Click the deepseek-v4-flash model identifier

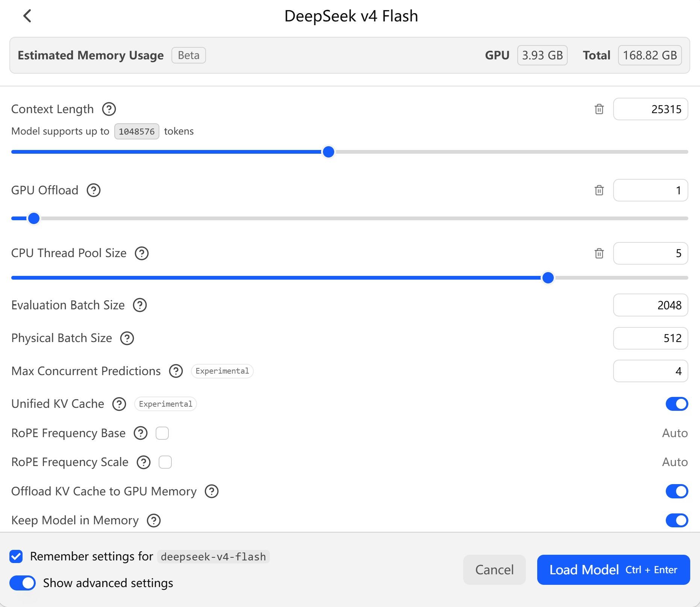[213, 557]
